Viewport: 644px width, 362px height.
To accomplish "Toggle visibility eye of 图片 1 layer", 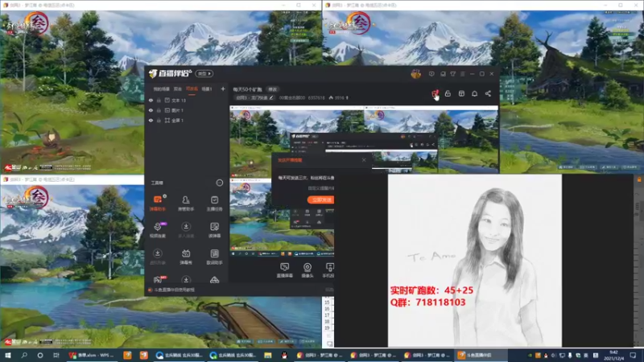I will pos(151,110).
